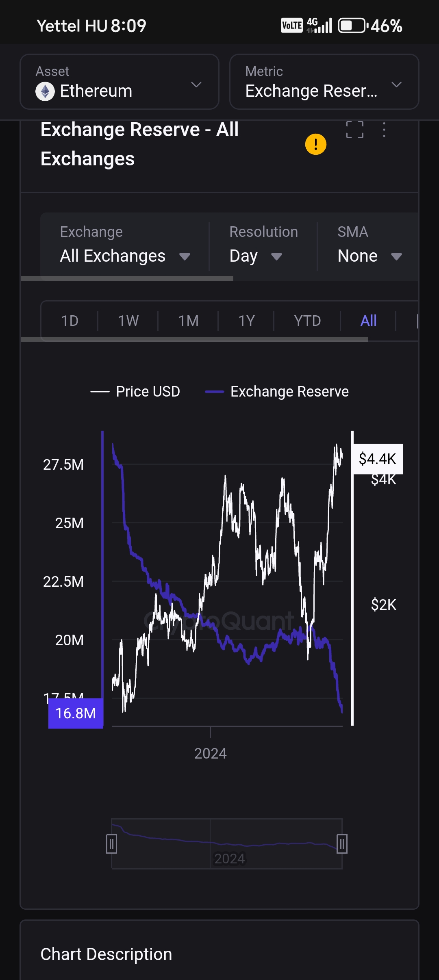
Task: Toggle the Price USD legend series
Action: coord(135,392)
